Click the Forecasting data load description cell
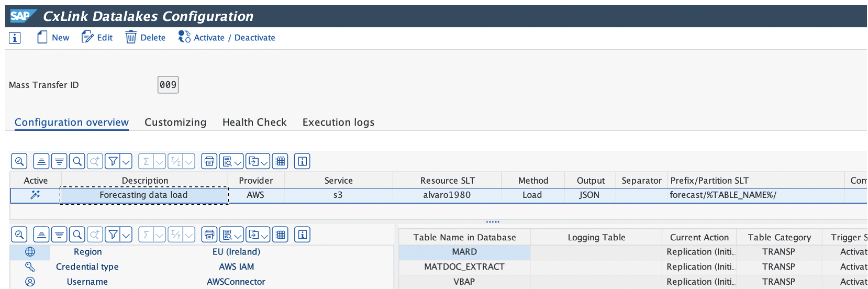The width and height of the screenshot is (868, 289). click(144, 195)
